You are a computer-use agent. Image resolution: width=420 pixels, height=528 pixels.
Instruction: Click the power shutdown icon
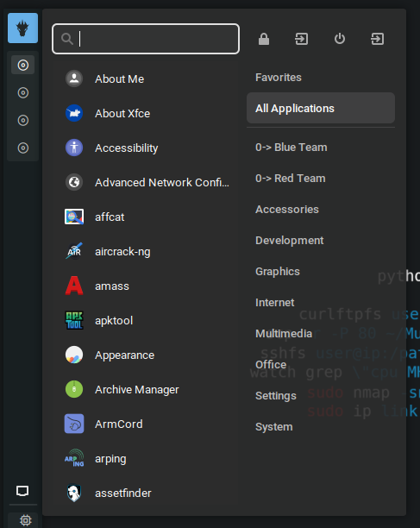[x=340, y=39]
